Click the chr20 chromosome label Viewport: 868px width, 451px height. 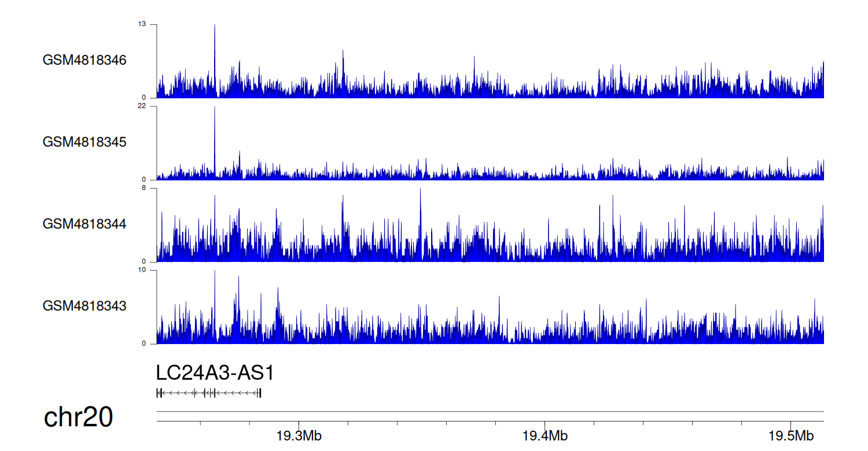coord(78,417)
